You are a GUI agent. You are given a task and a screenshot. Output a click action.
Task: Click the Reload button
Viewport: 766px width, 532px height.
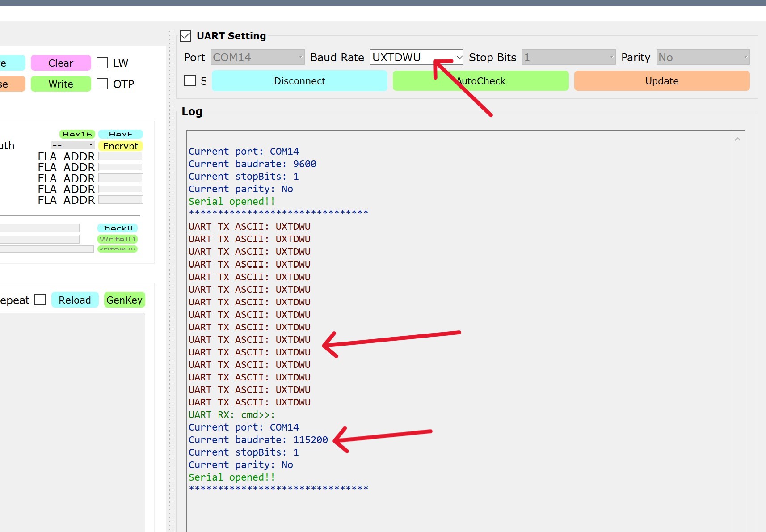pyautogui.click(x=75, y=300)
